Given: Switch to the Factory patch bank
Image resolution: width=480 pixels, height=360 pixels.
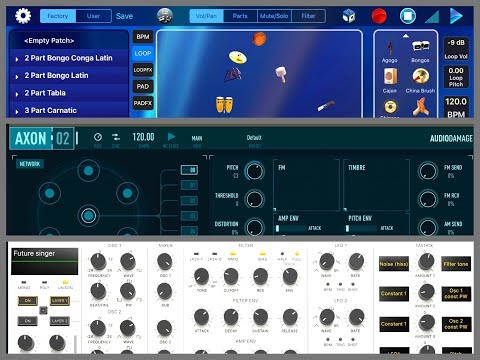Looking at the screenshot, I should (58, 16).
